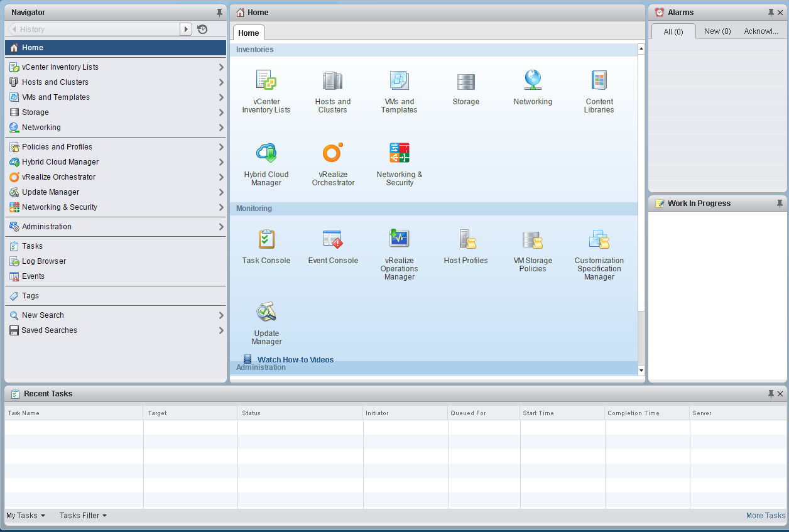This screenshot has height=532, width=789.
Task: Select the Home tab
Action: (x=249, y=33)
